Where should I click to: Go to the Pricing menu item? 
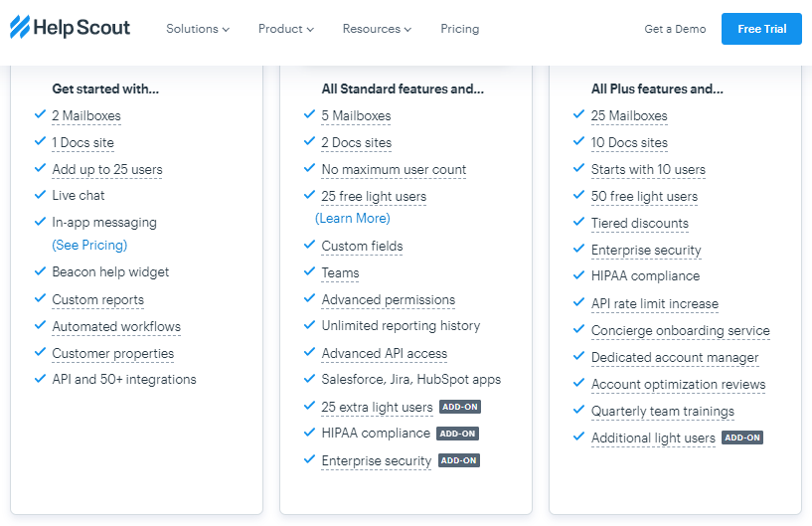pos(460,29)
